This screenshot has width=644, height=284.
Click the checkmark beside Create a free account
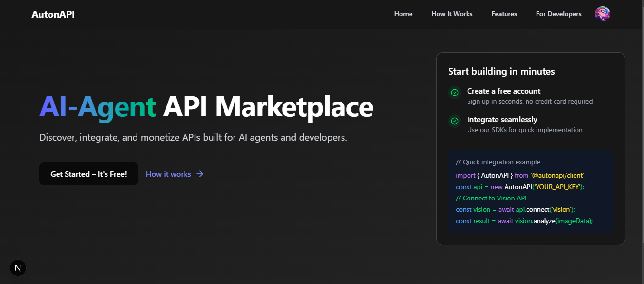(454, 93)
